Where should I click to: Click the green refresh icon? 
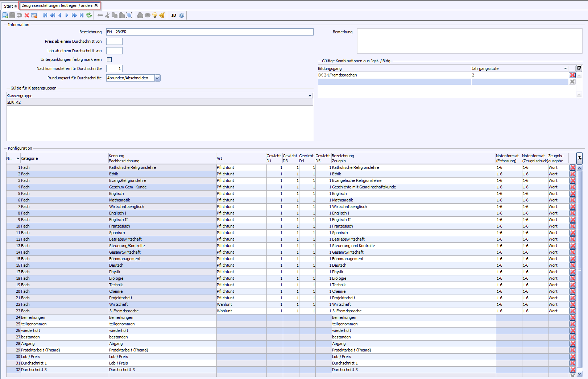click(89, 15)
